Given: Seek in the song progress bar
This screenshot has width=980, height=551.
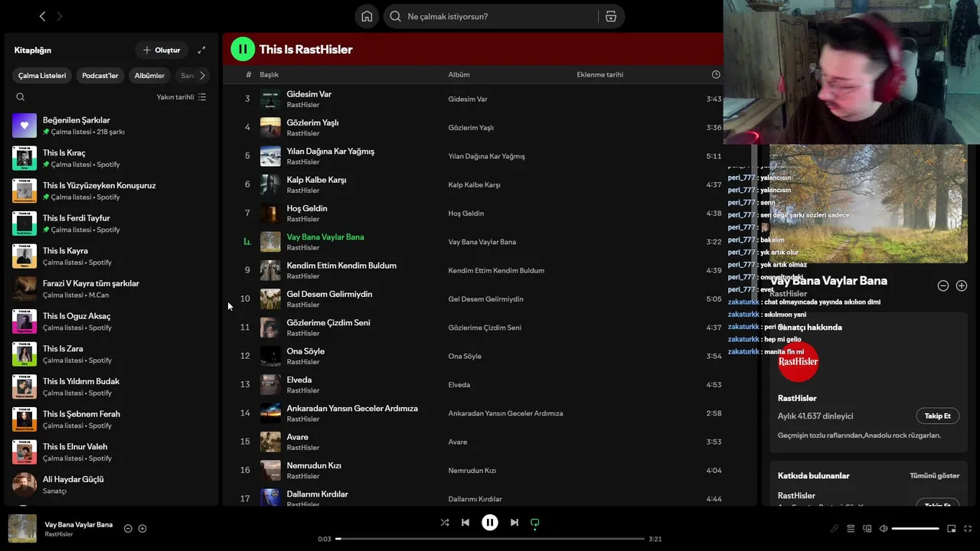Looking at the screenshot, I should point(490,539).
